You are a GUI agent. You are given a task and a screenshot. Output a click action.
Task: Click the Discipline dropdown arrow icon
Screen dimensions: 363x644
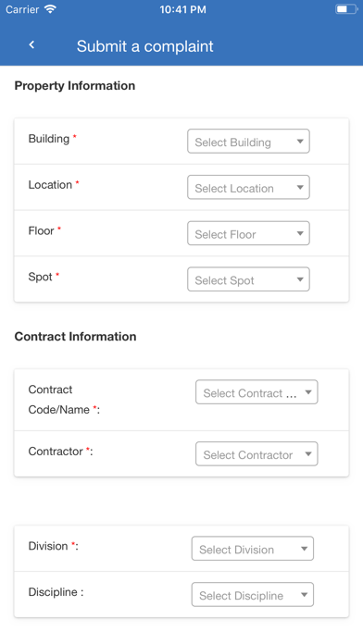(305, 594)
